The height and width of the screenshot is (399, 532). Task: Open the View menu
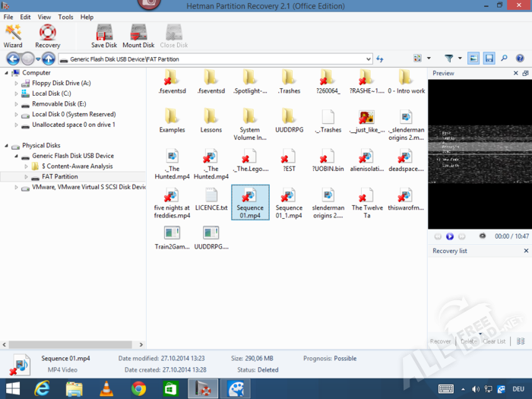click(x=45, y=17)
